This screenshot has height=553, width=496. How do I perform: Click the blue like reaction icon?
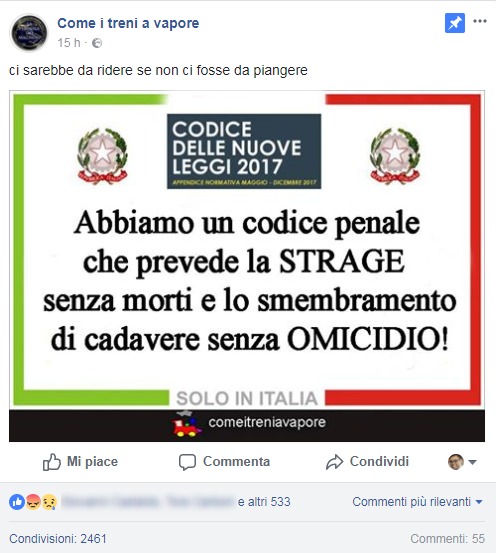click(x=17, y=502)
